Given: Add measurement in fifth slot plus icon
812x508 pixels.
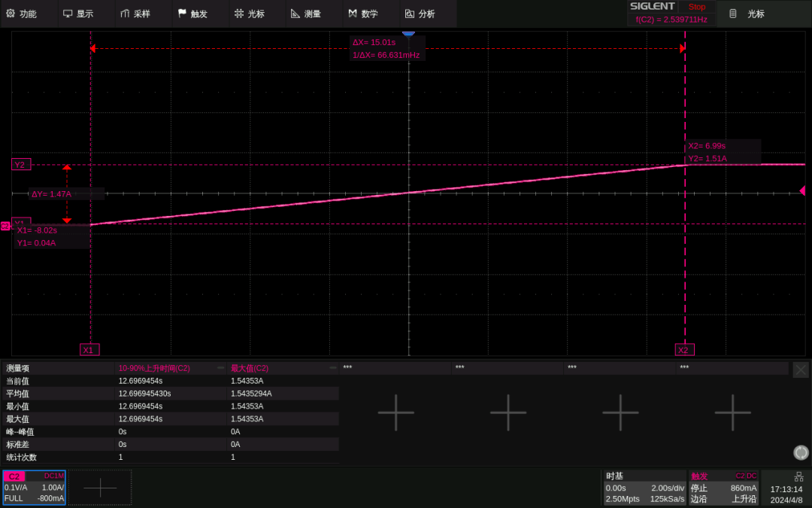Looking at the screenshot, I should [620, 412].
